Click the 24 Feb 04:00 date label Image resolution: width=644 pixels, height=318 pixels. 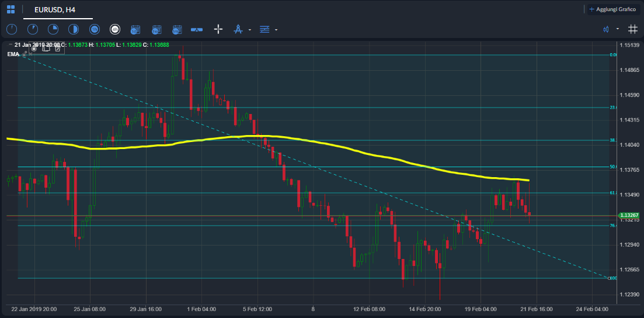click(x=593, y=309)
